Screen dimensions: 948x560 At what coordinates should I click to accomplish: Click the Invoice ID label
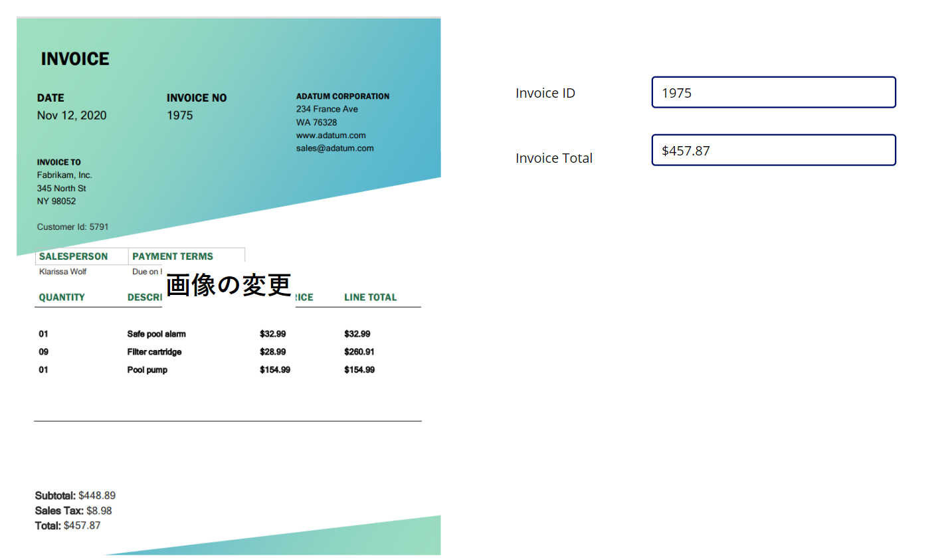[545, 93]
